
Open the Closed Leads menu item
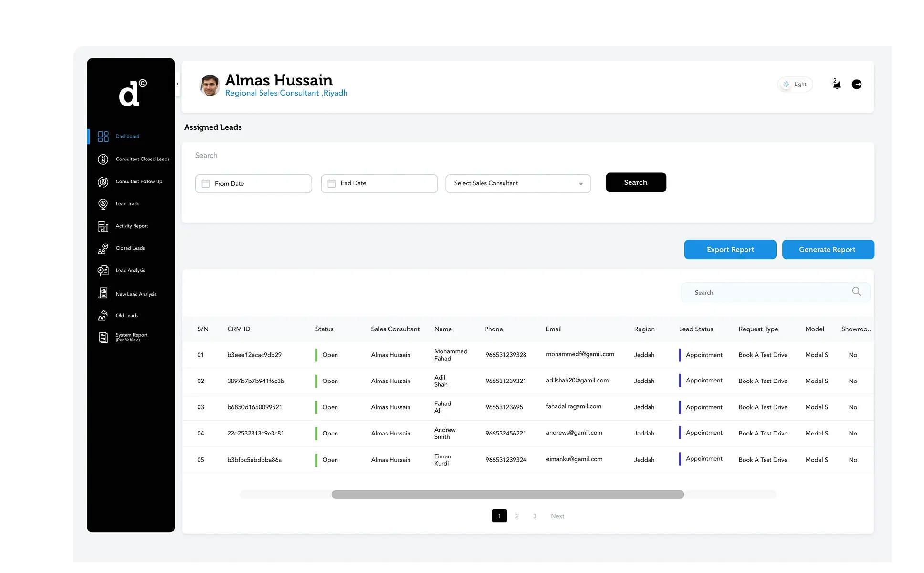coord(130,248)
